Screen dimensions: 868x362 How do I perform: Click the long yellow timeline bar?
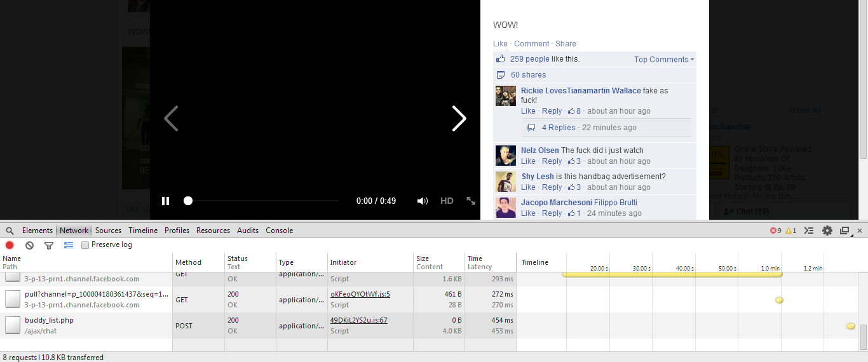(672, 274)
